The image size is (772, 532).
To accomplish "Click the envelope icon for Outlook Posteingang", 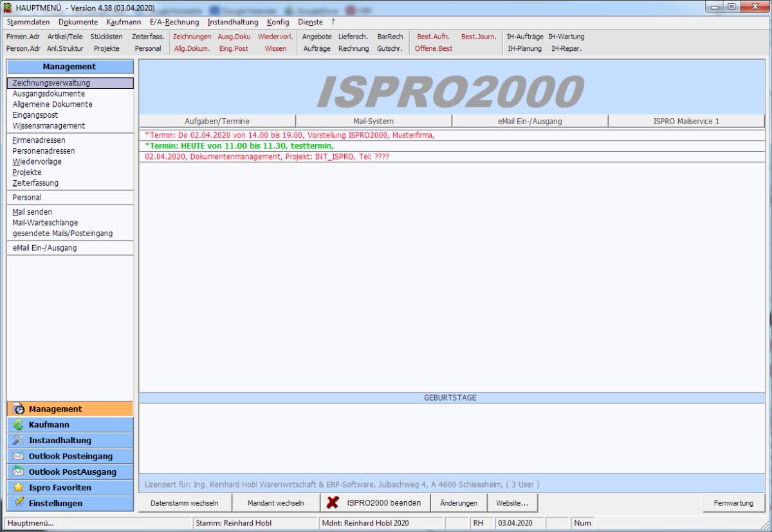I will click(18, 456).
